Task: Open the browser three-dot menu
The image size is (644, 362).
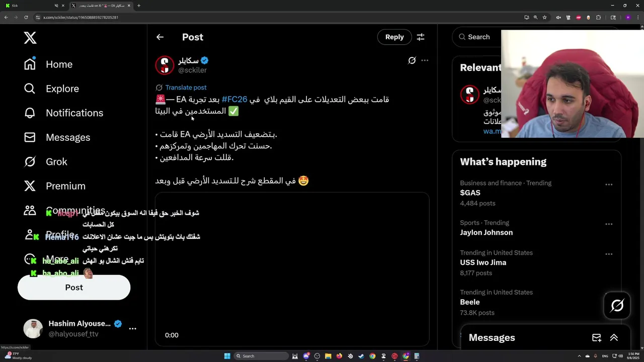Action: pyautogui.click(x=637, y=17)
